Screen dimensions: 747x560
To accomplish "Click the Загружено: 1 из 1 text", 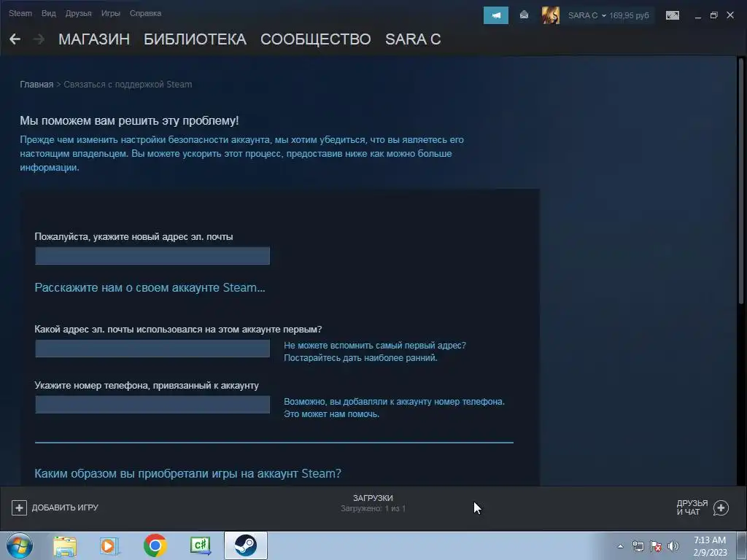I will [x=373, y=508].
